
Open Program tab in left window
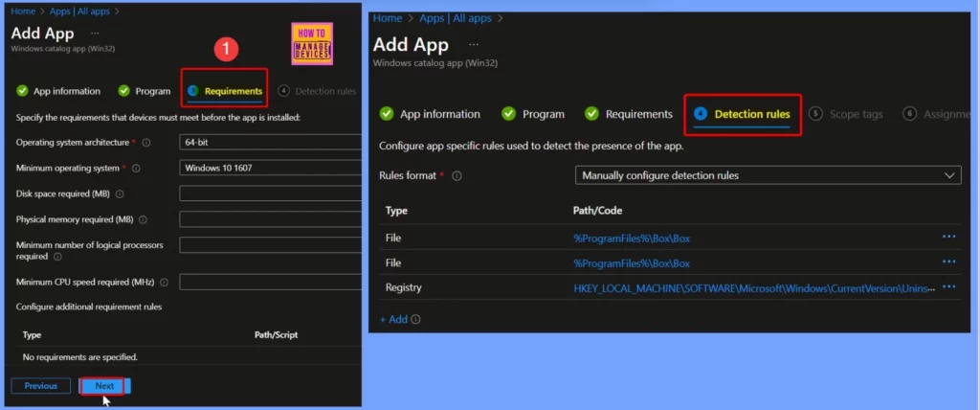pos(145,91)
